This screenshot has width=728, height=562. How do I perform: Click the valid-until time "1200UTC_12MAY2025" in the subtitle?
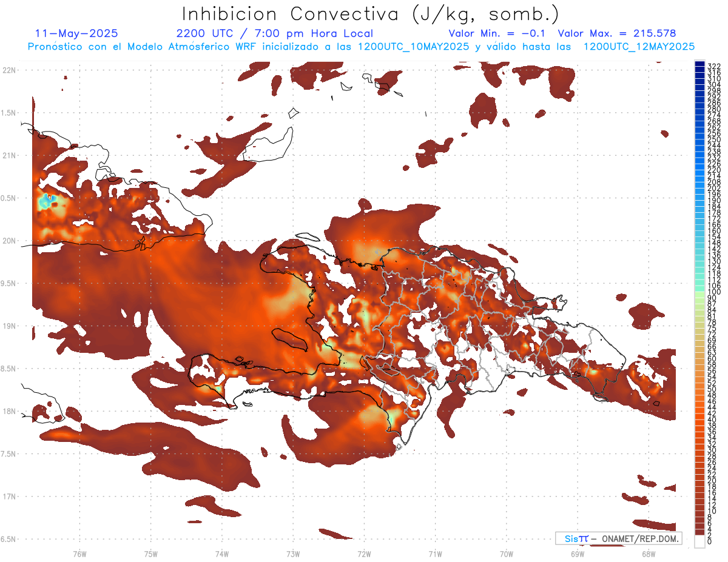pos(638,46)
